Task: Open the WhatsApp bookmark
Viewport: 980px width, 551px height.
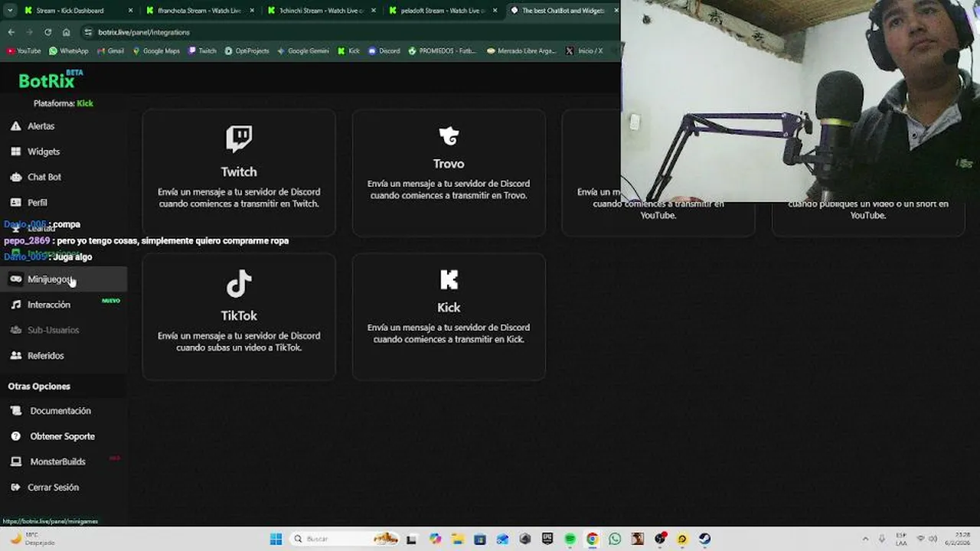Action: pyautogui.click(x=68, y=51)
